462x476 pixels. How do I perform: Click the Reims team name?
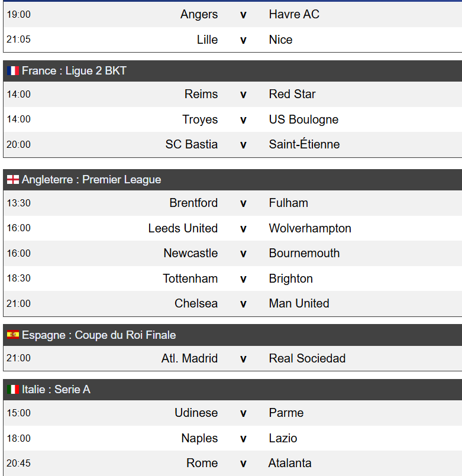pos(201,94)
